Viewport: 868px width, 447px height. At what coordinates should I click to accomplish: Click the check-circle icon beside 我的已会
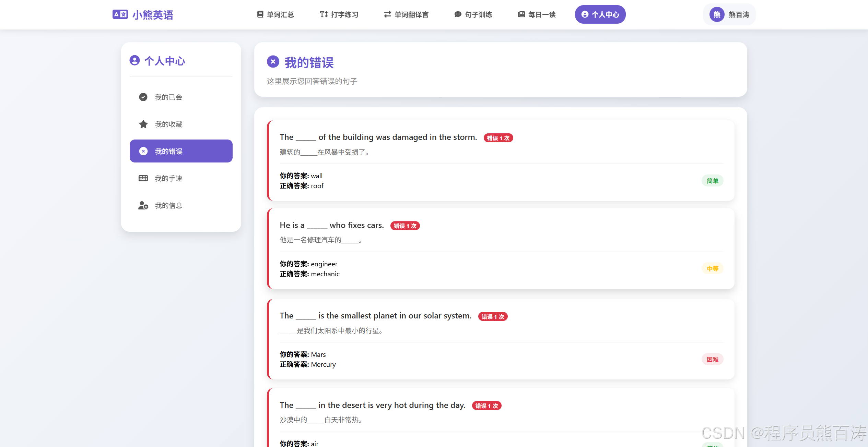(x=143, y=97)
